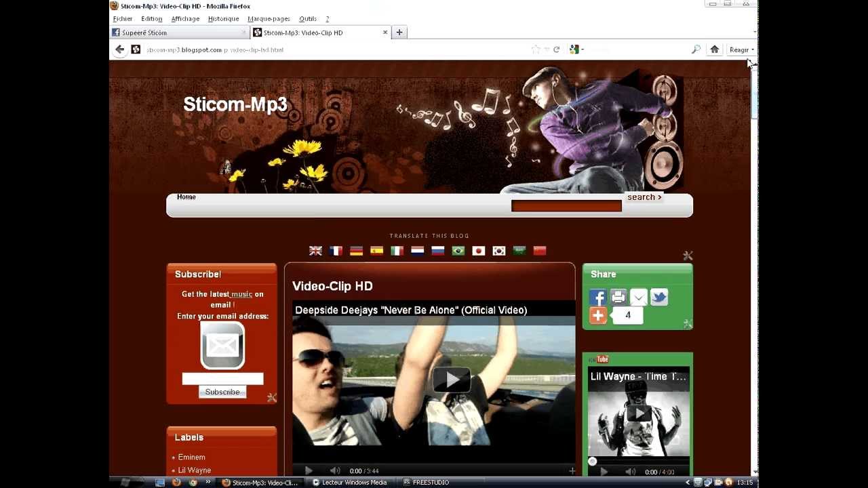Open the Outils menu
Screen dimensions: 868x488
point(308,19)
